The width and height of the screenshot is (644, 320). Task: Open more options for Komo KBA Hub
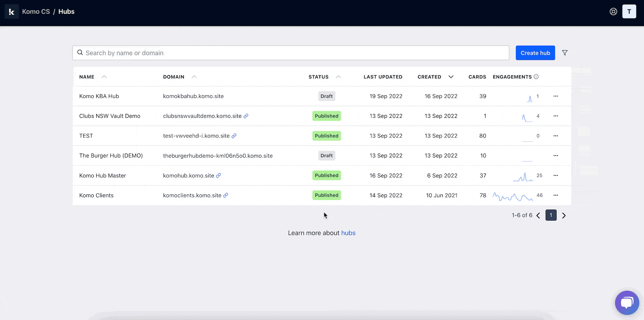click(x=556, y=96)
